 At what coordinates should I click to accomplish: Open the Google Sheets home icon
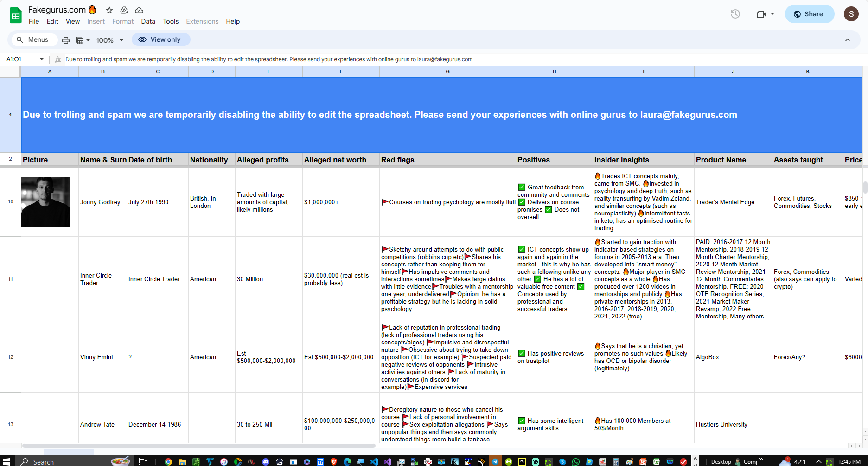pos(16,15)
